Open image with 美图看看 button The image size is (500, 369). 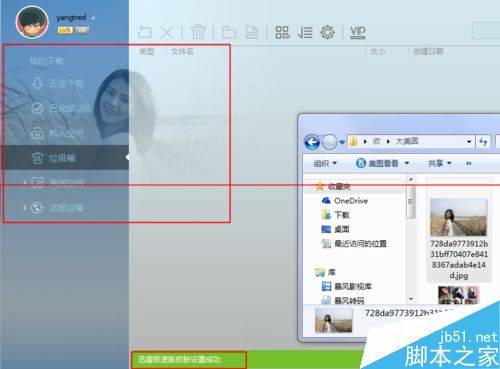(377, 163)
